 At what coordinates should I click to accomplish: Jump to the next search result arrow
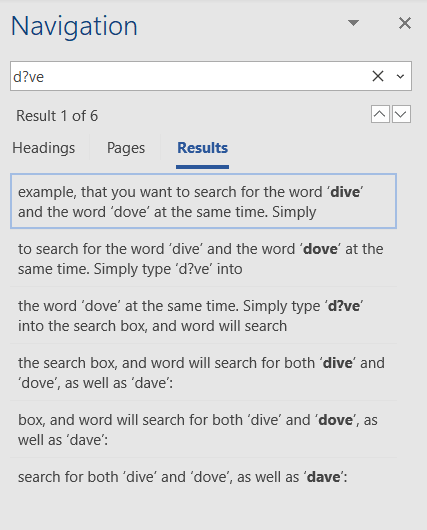(x=401, y=114)
